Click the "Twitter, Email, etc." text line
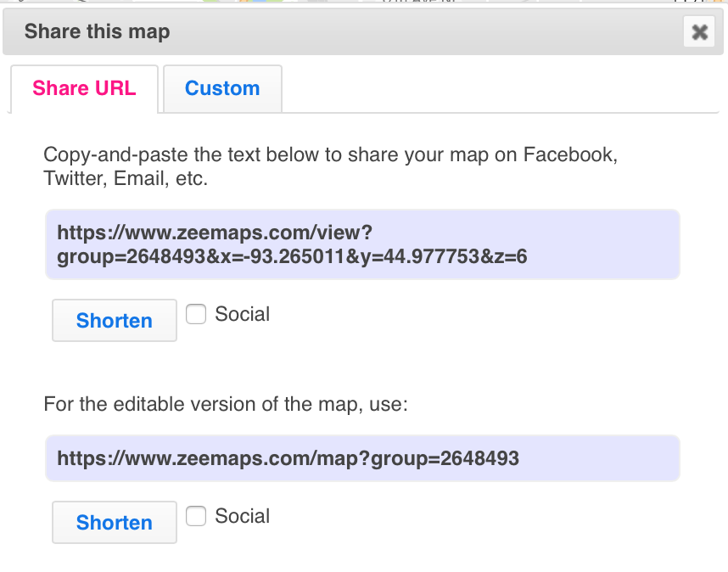This screenshot has height=572, width=728. (126, 179)
